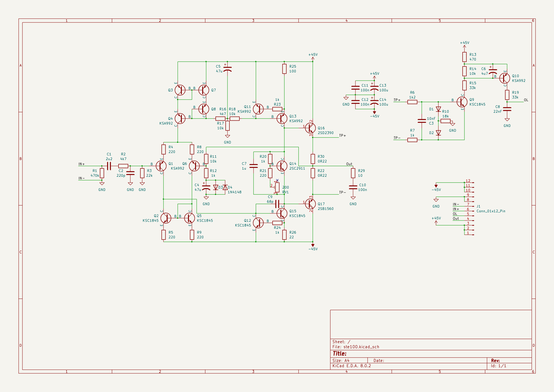The width and height of the screenshot is (554, 392).
Task: Click the 'Id: 1/1' sheet text
Action: click(x=499, y=366)
